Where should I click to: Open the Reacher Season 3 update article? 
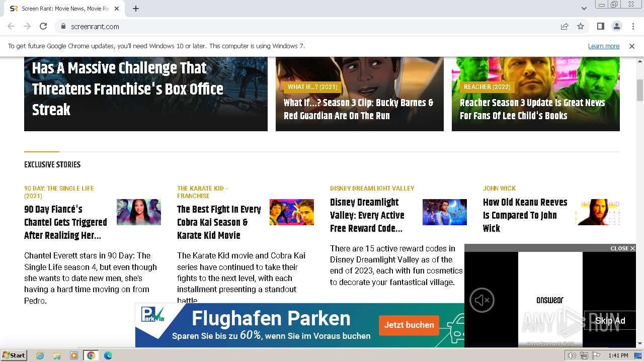coord(532,109)
